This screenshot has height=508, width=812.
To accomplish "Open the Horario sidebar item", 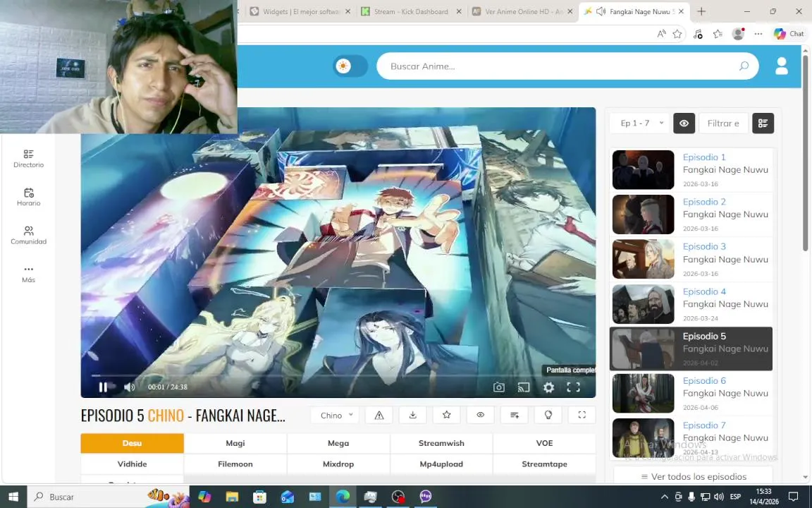I will click(x=28, y=197).
